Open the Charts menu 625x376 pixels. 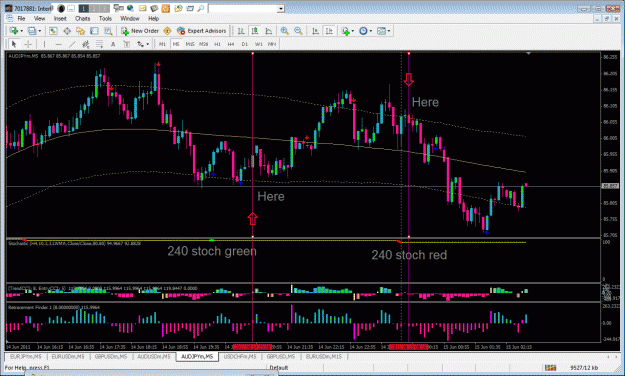(83, 18)
